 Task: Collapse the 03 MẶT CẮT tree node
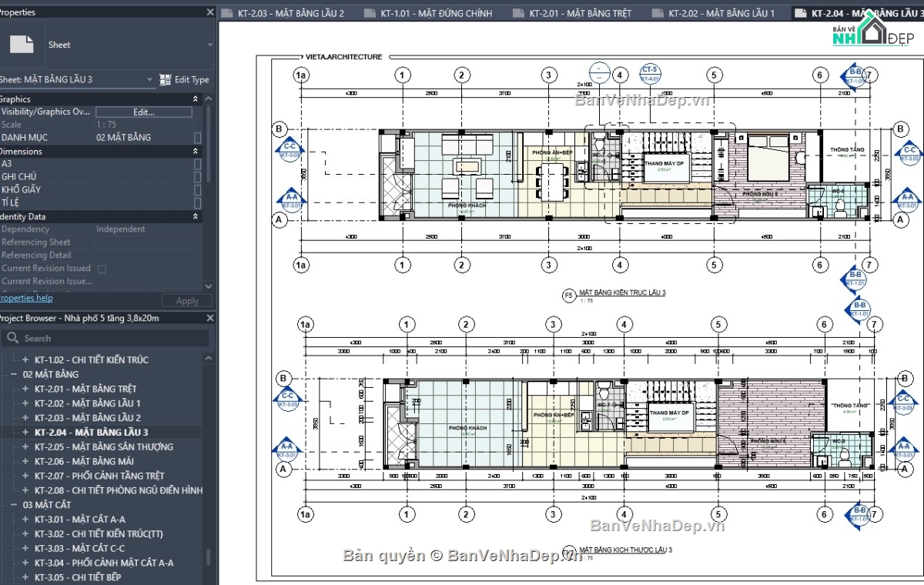tap(13, 505)
